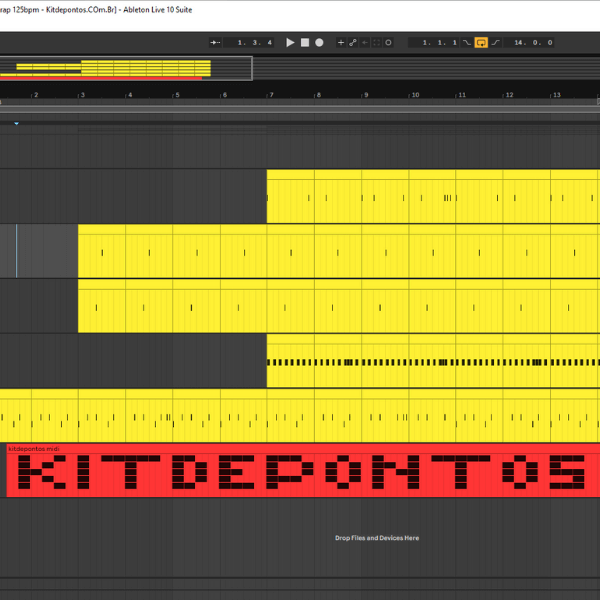Click bar 6 on the beat-time ruler
Viewport: 600px width, 600px height.
[225, 95]
